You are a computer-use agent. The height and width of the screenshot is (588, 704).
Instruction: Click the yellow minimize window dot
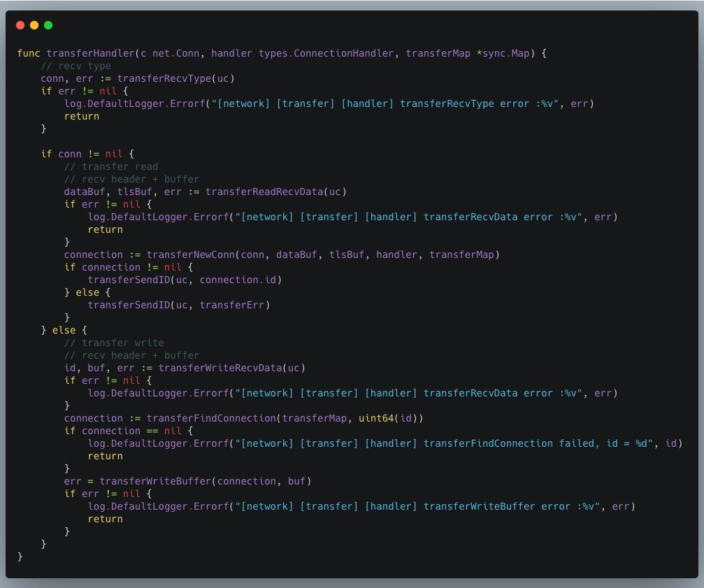click(34, 25)
